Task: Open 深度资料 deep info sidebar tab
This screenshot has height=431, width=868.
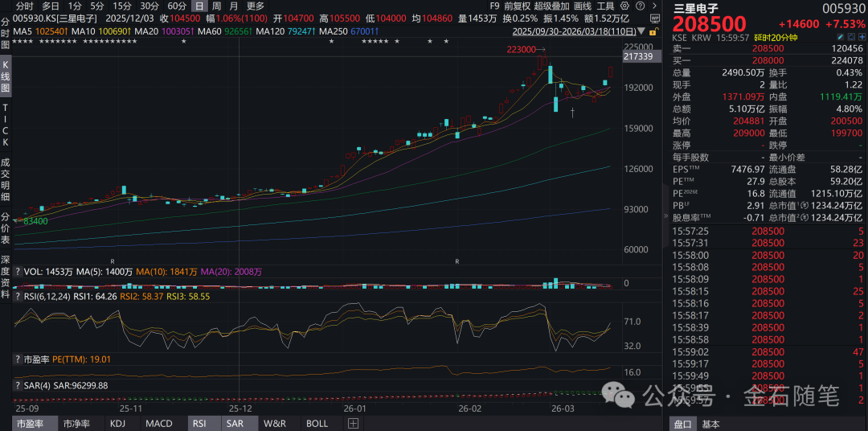Action: 6,275
